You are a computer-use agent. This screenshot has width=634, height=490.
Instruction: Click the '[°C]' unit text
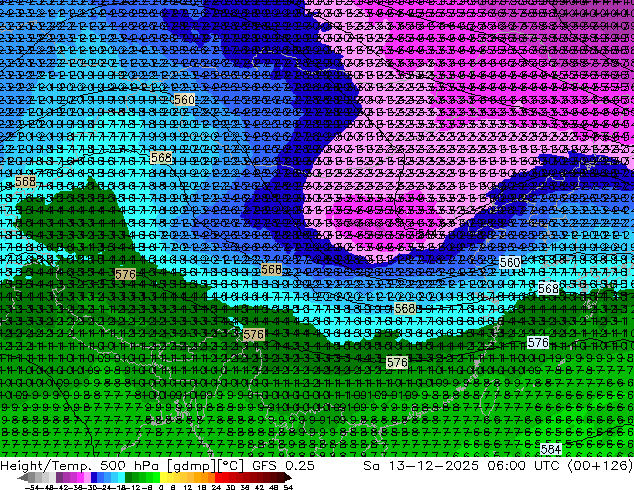230,466
